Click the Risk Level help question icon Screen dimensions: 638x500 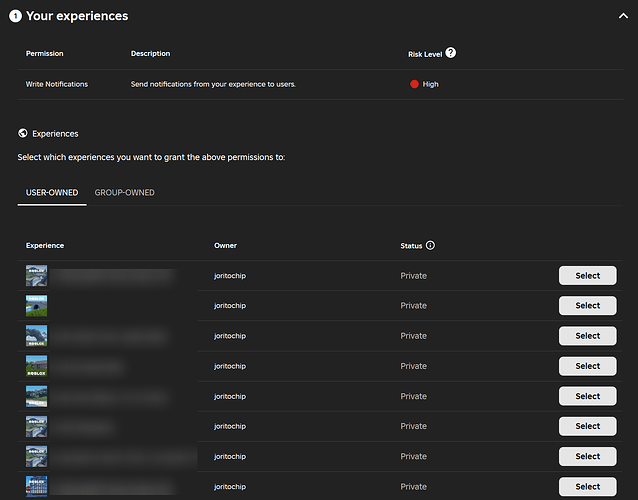coord(451,53)
